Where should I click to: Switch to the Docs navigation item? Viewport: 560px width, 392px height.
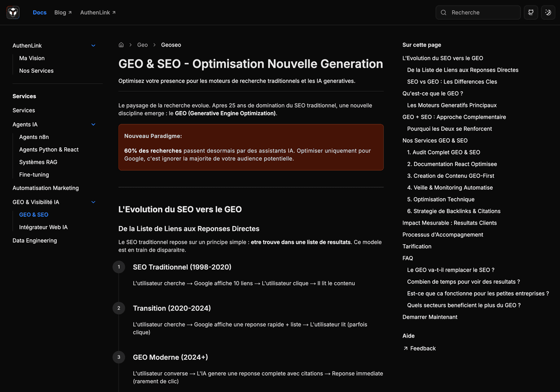point(39,12)
